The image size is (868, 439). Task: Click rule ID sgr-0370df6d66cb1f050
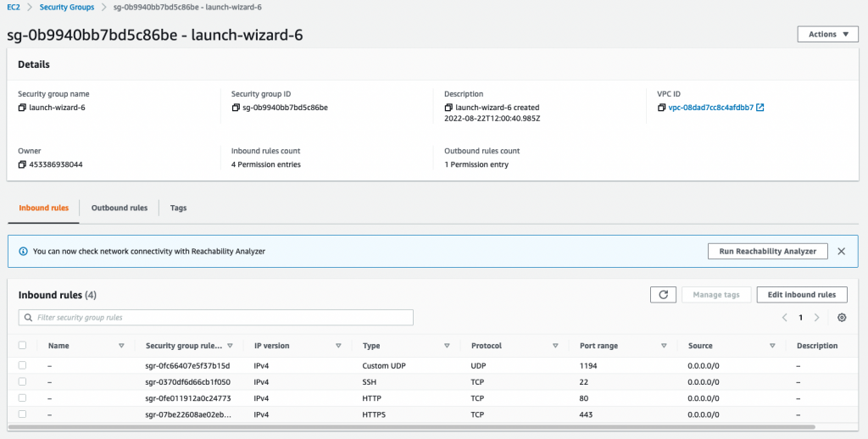(x=187, y=382)
